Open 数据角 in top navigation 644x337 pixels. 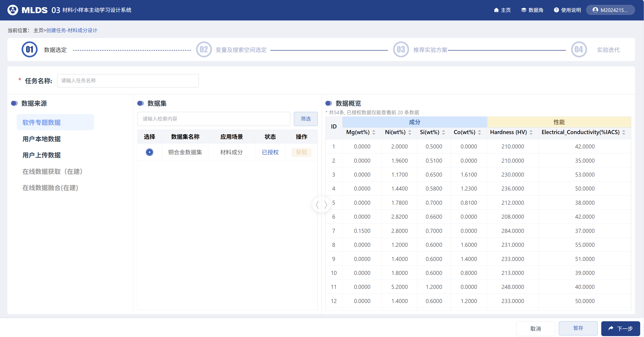point(532,10)
